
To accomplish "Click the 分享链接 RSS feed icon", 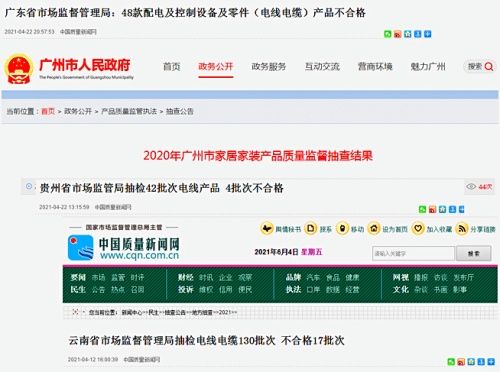I will pos(462,229).
